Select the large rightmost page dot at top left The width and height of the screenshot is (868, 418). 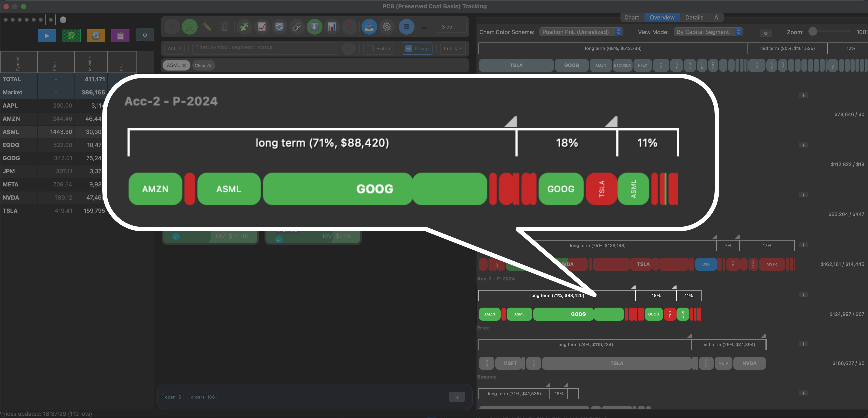click(63, 19)
